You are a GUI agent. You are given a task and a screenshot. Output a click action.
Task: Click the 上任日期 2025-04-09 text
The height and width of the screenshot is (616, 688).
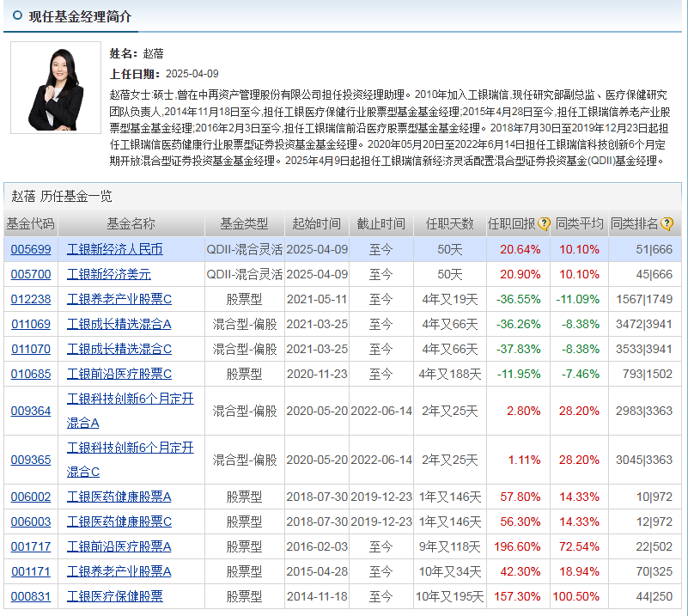click(x=164, y=74)
